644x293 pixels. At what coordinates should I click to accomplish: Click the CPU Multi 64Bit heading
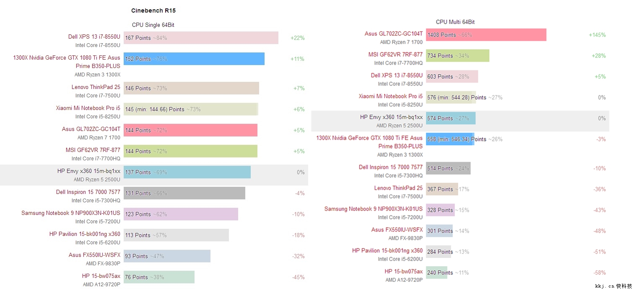coord(455,22)
